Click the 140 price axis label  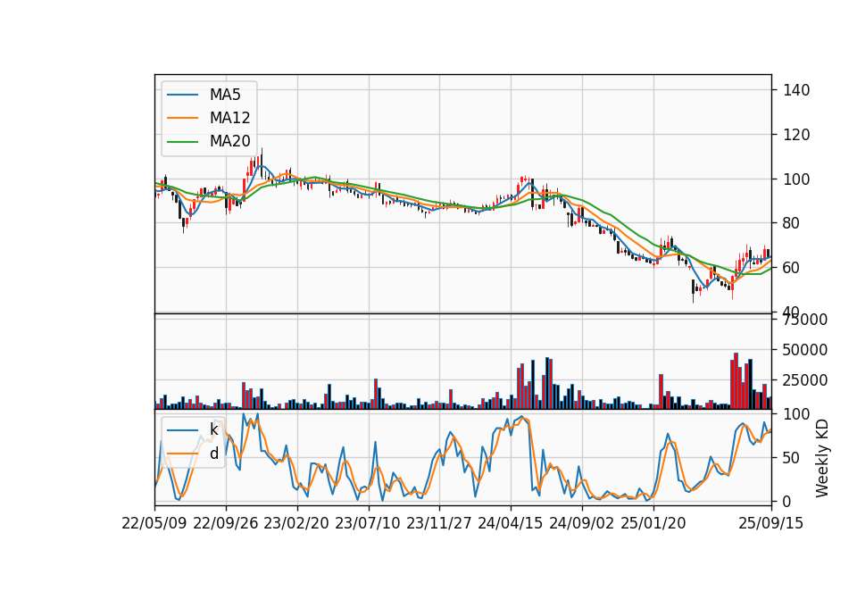pyautogui.click(x=796, y=90)
